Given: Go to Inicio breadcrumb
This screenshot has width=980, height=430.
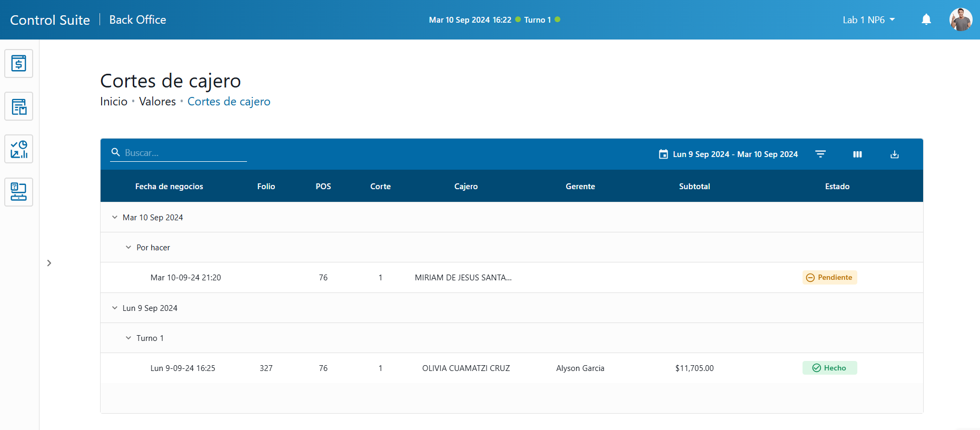Looking at the screenshot, I should click(x=114, y=102).
